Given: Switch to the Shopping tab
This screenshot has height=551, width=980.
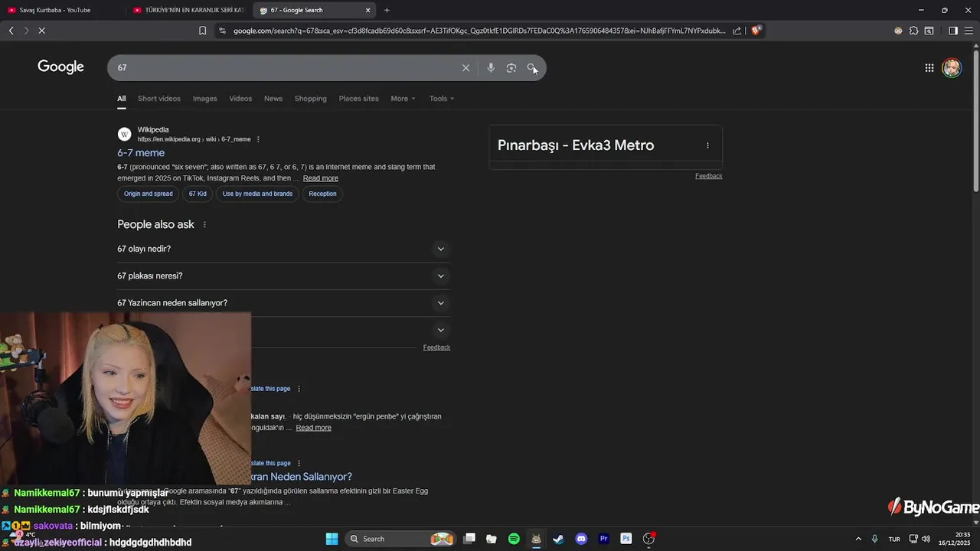Looking at the screenshot, I should [x=311, y=99].
